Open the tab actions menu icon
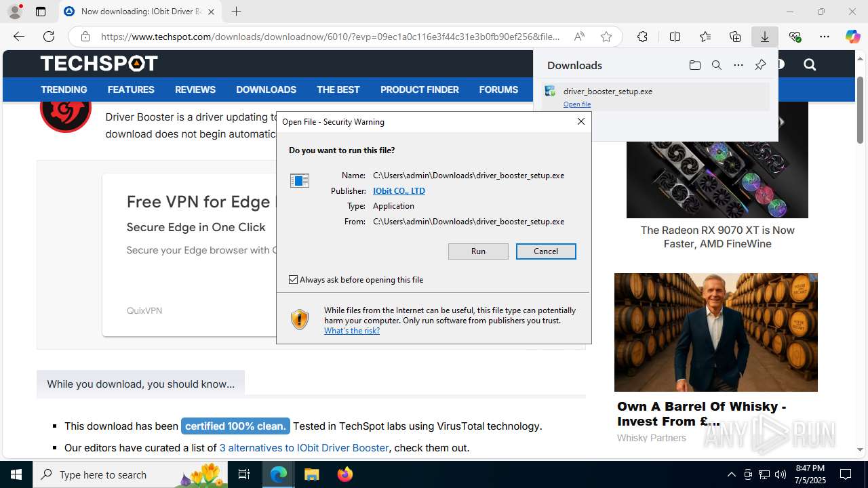 pyautogui.click(x=41, y=12)
